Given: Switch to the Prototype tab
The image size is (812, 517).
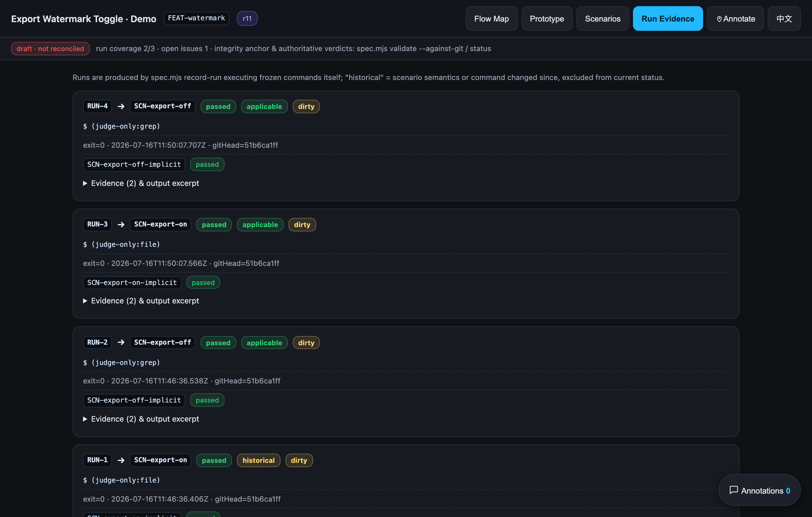Looking at the screenshot, I should (547, 18).
